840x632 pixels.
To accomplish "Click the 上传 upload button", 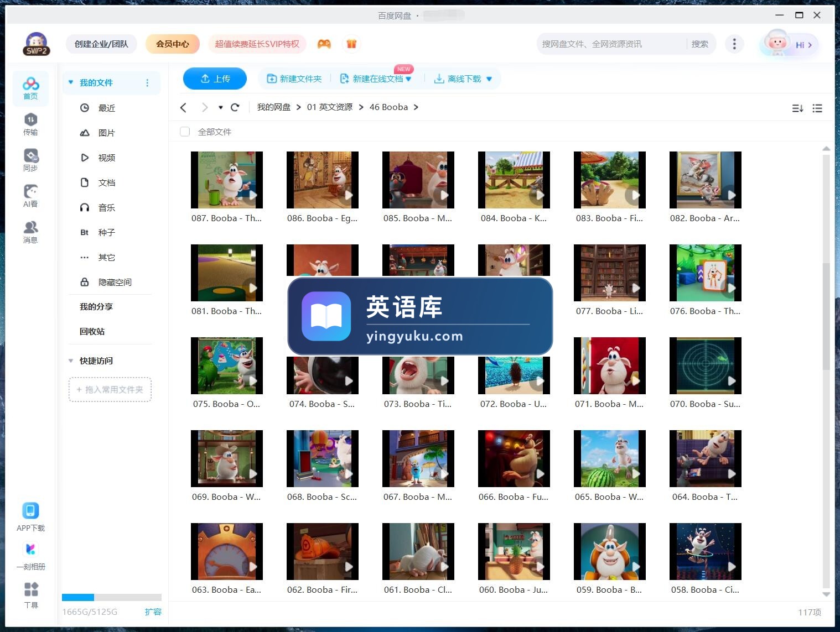I will point(215,79).
